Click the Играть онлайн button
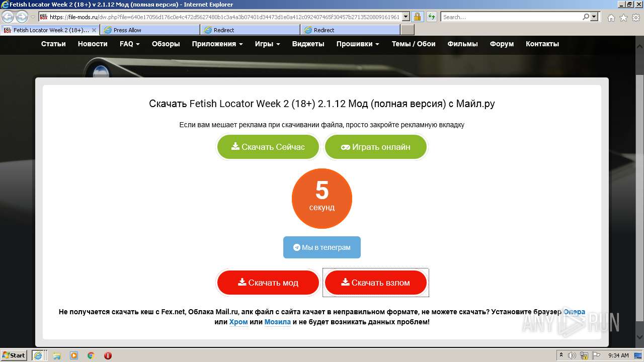The image size is (644, 362). (376, 147)
